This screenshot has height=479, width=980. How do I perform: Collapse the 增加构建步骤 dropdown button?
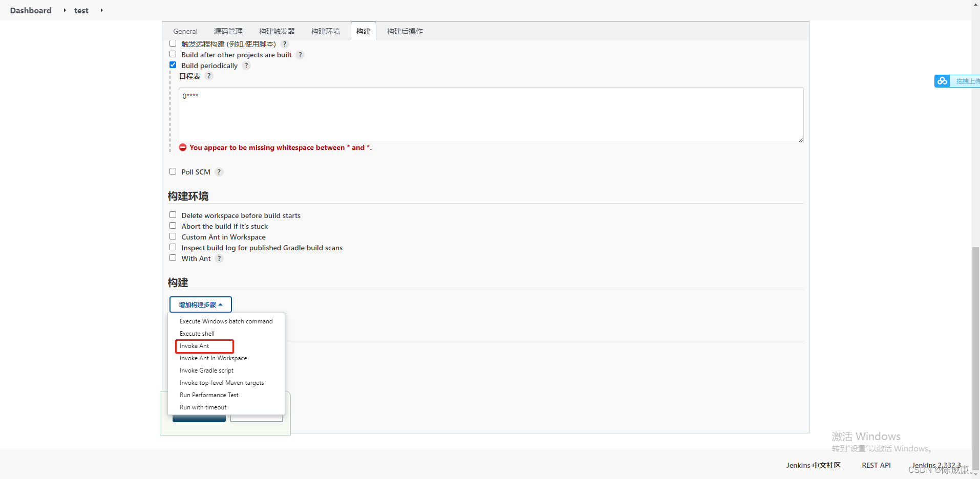[201, 304]
